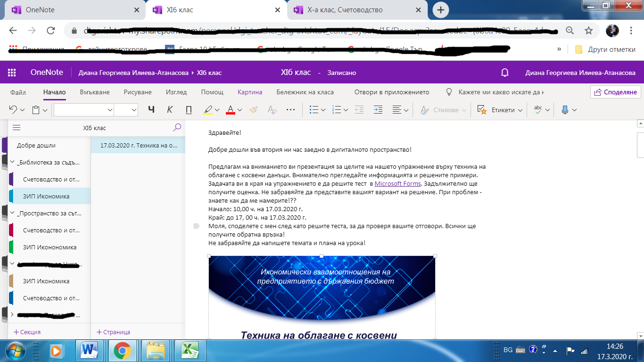The image size is (644, 362).
Task: Open the more formatting options ellipsis
Action: (291, 110)
